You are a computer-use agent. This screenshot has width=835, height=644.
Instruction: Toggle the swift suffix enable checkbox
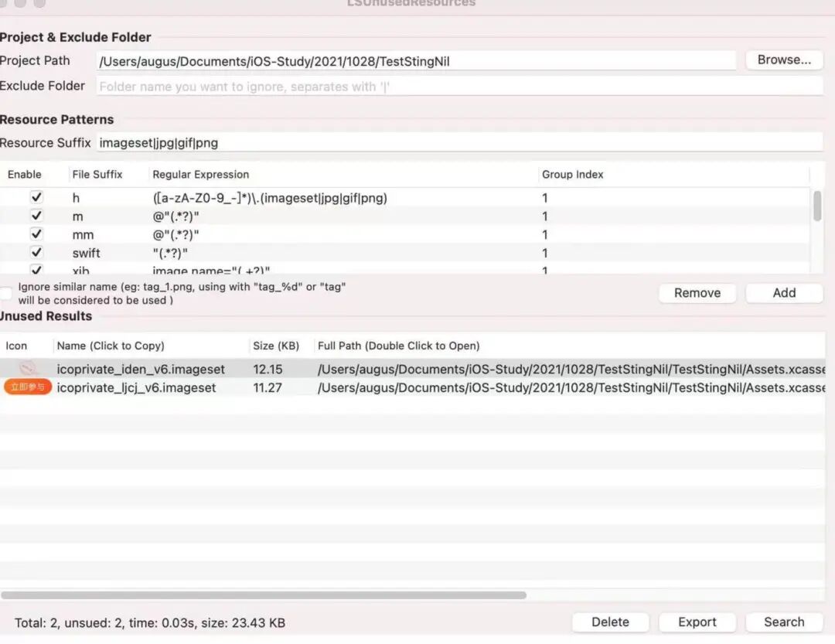click(x=36, y=252)
